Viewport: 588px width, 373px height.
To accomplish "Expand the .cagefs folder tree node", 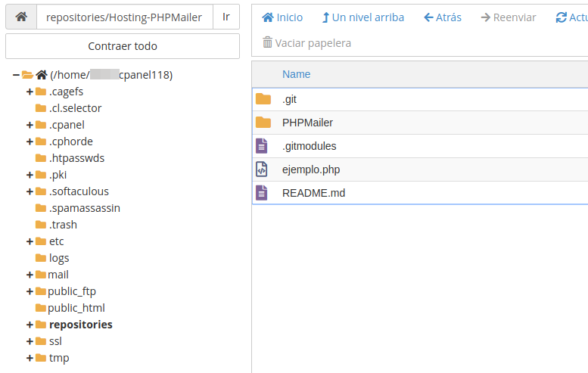I will [30, 92].
